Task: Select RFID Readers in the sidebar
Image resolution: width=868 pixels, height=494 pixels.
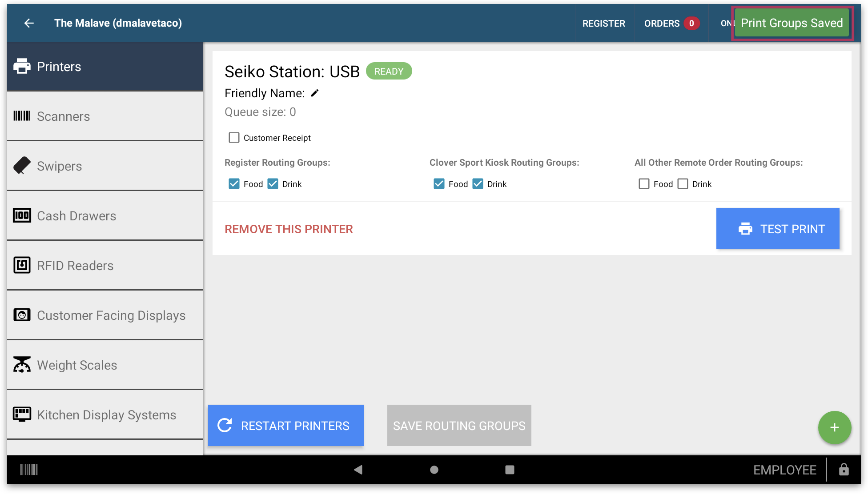Action: [22, 265]
